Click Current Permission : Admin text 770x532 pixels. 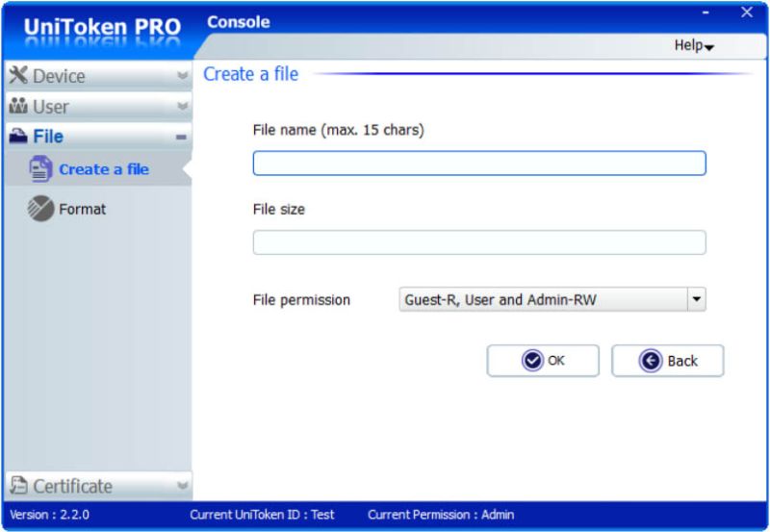(441, 515)
